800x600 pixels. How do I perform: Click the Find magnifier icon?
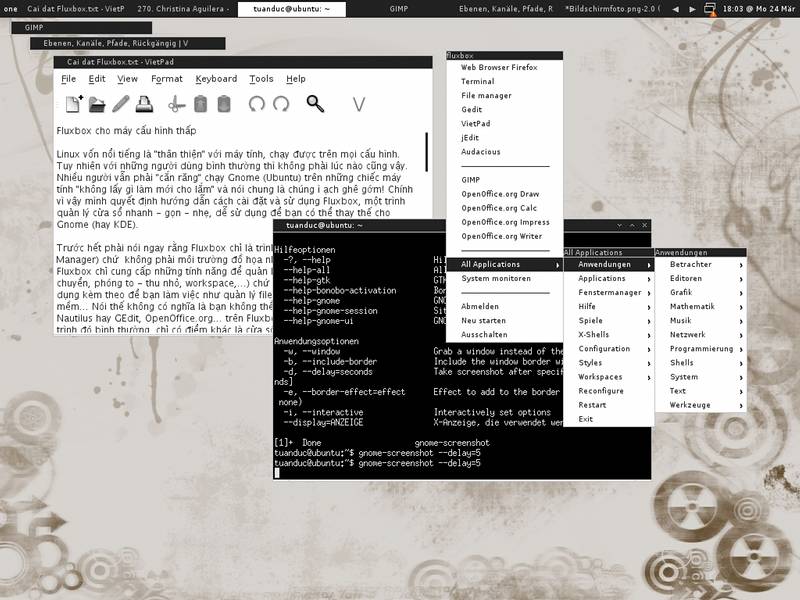(x=315, y=103)
